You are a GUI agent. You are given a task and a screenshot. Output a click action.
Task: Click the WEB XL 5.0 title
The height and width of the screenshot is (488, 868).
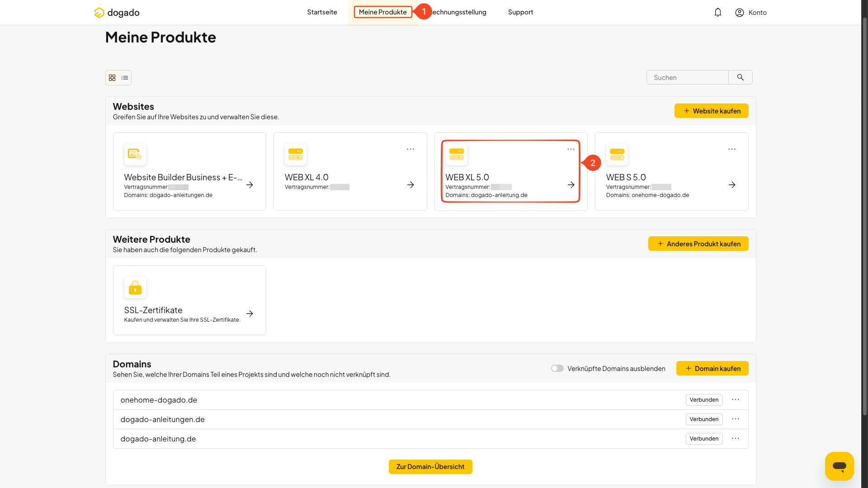467,177
